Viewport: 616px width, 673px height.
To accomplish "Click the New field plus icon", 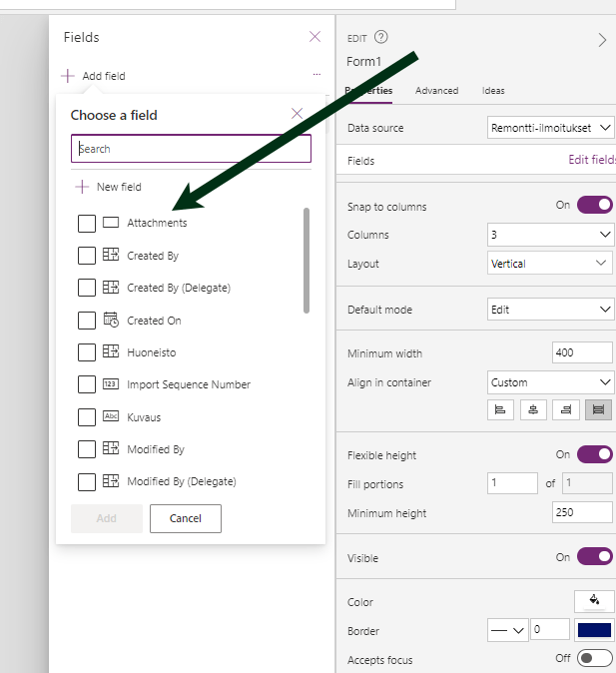I will (x=82, y=187).
